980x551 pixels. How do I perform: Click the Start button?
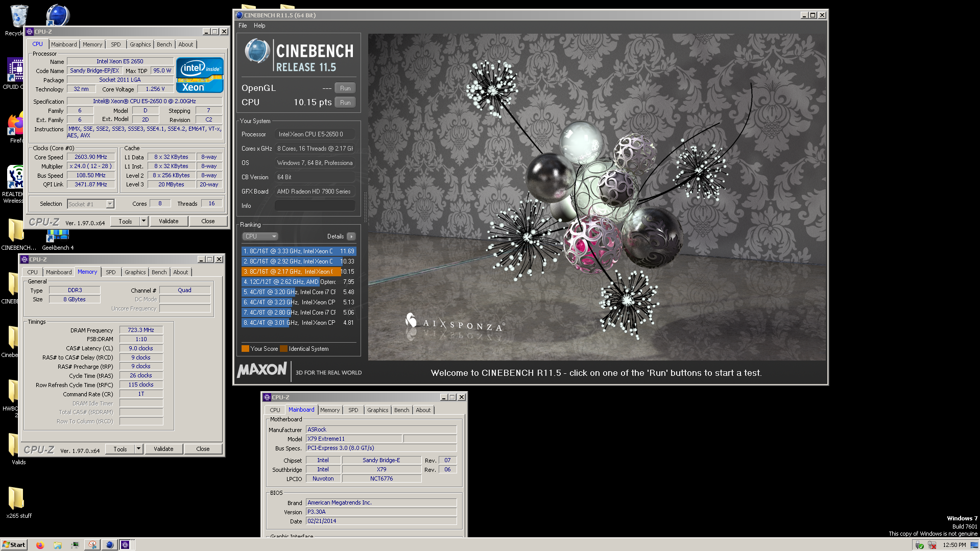pyautogui.click(x=14, y=545)
